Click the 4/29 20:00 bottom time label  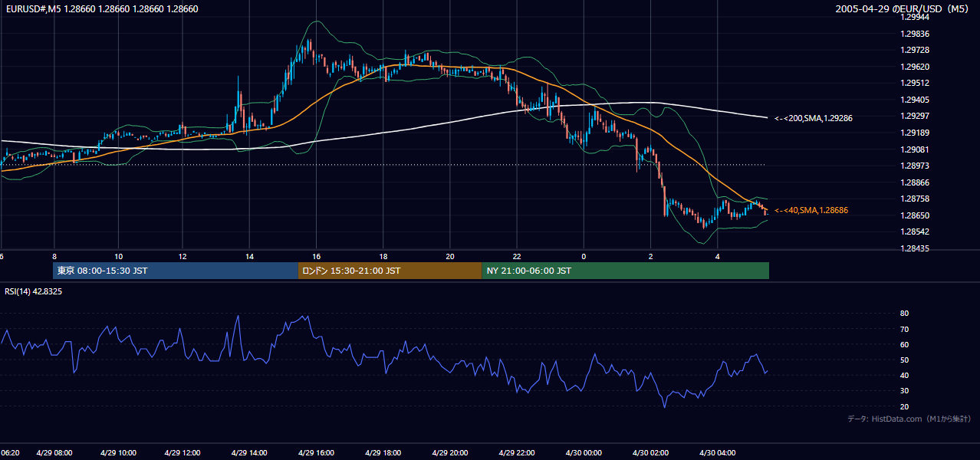pyautogui.click(x=450, y=453)
